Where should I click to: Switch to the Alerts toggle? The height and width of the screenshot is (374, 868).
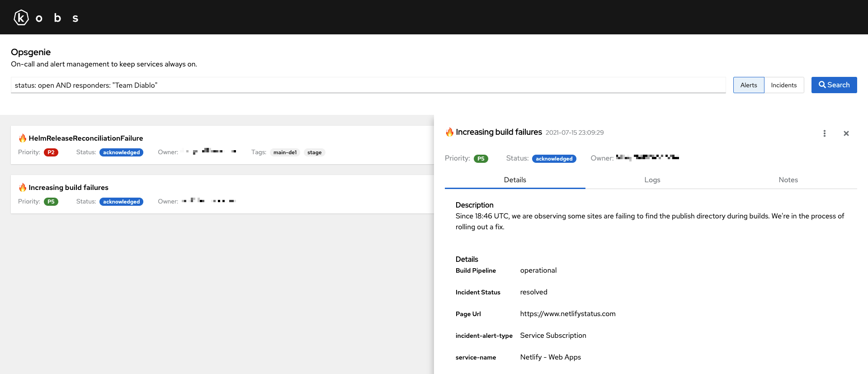tap(749, 85)
